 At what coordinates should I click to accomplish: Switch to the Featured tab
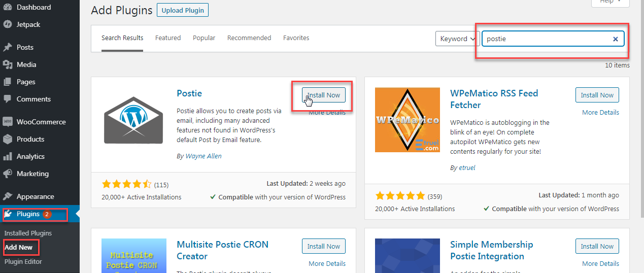tap(168, 38)
